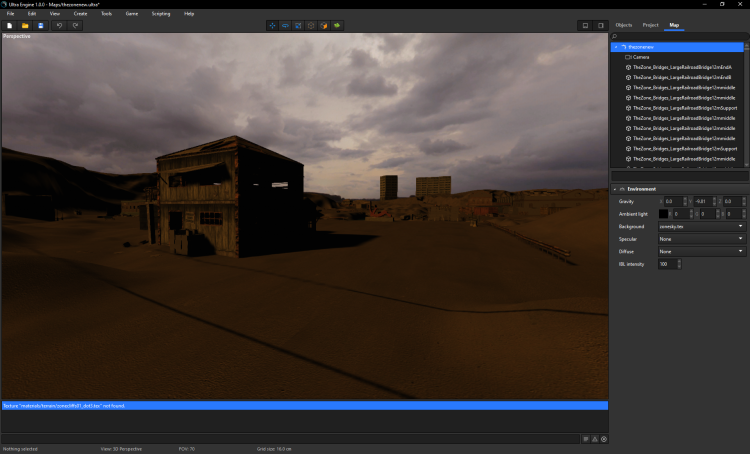This screenshot has height=454, width=750.
Task: Switch to the Project tab
Action: (650, 25)
